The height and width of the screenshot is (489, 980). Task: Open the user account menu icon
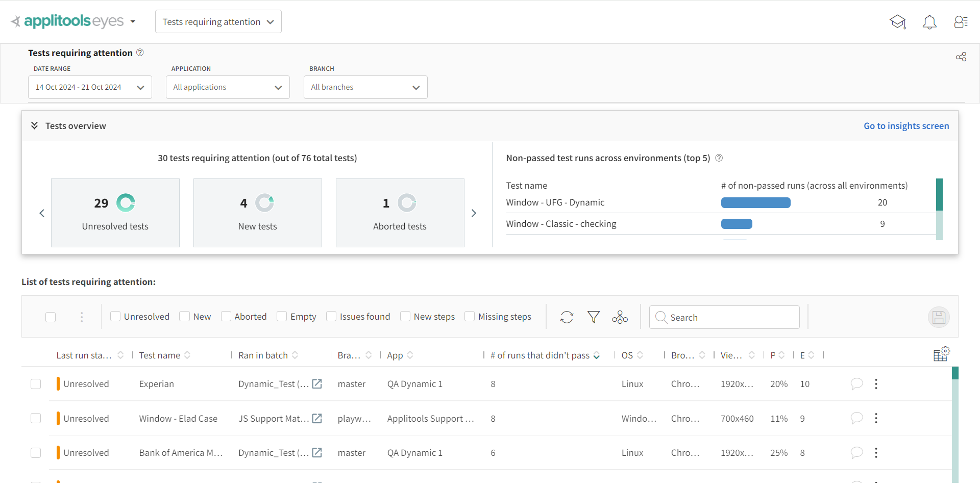pos(961,22)
